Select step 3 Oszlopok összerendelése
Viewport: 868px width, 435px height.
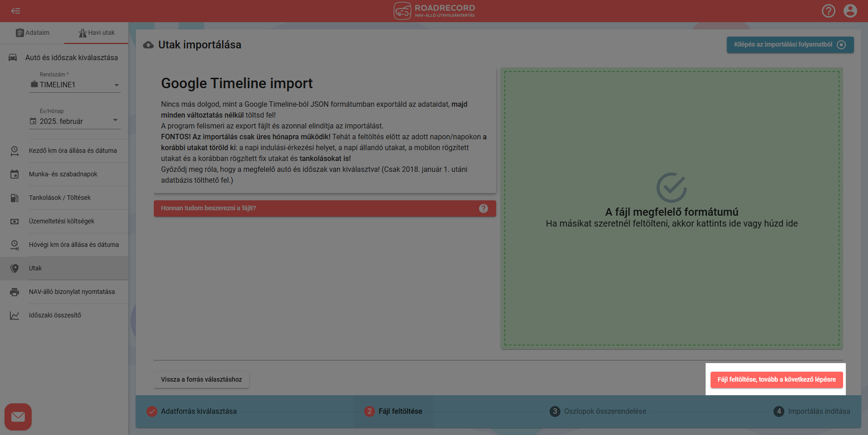tap(598, 411)
